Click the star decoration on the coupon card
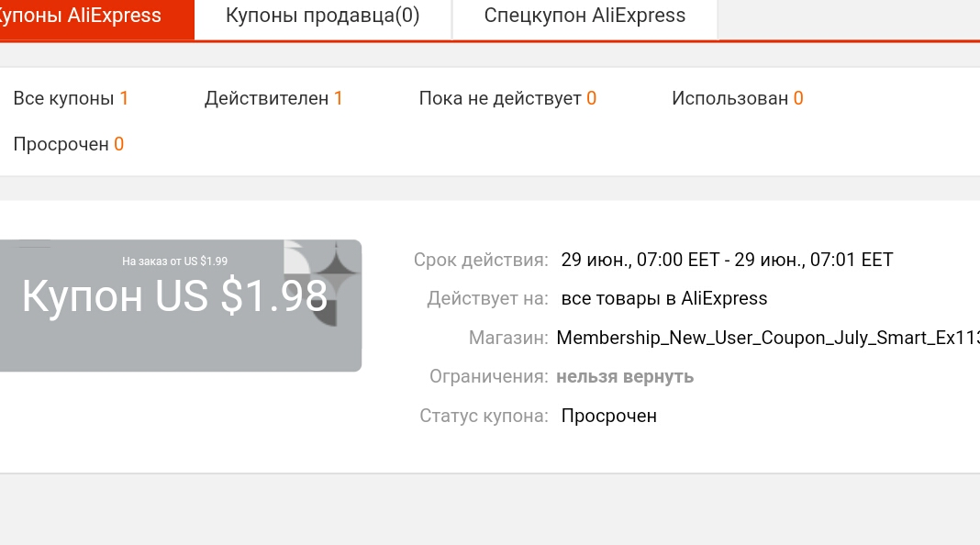980x545 pixels. pyautogui.click(x=336, y=269)
